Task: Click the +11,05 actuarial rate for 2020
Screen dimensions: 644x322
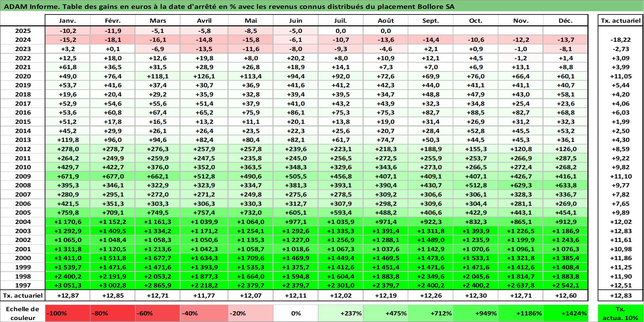Action: point(620,76)
